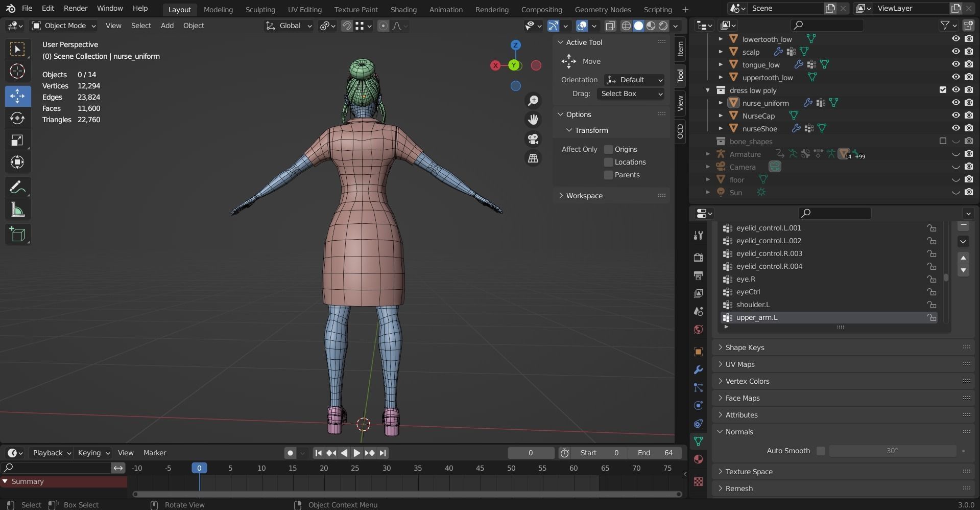Open Texture properties checker tab

pos(698,481)
